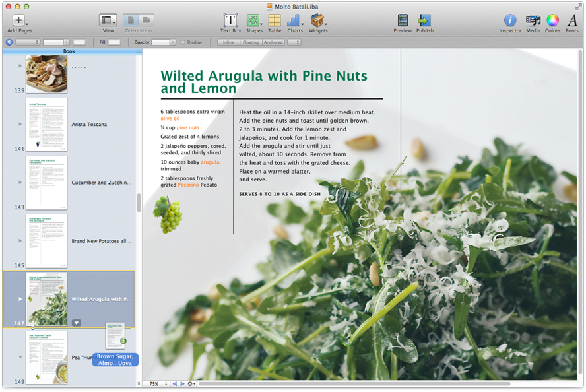This screenshot has width=586, height=392.
Task: Click the sidebar vertical scrollbar thumb
Action: [x=139, y=203]
